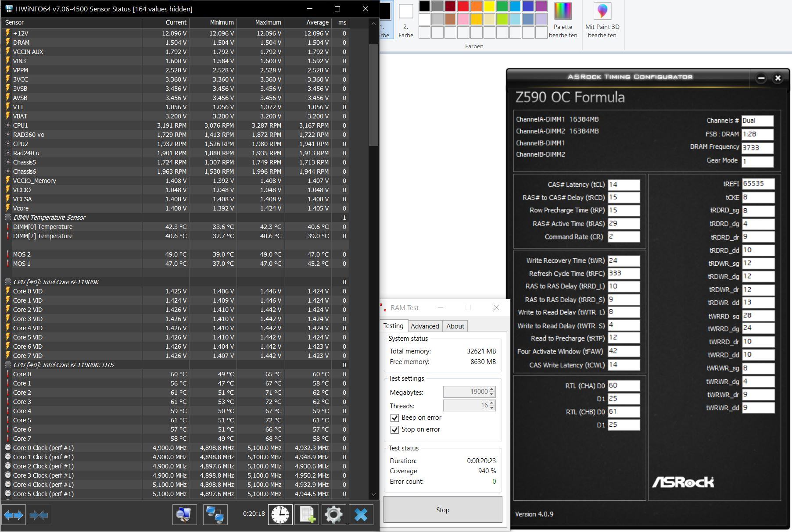Collapse DIMM Temperature Sensor group
Viewport: 792px width, 532px height.
pos(8,218)
